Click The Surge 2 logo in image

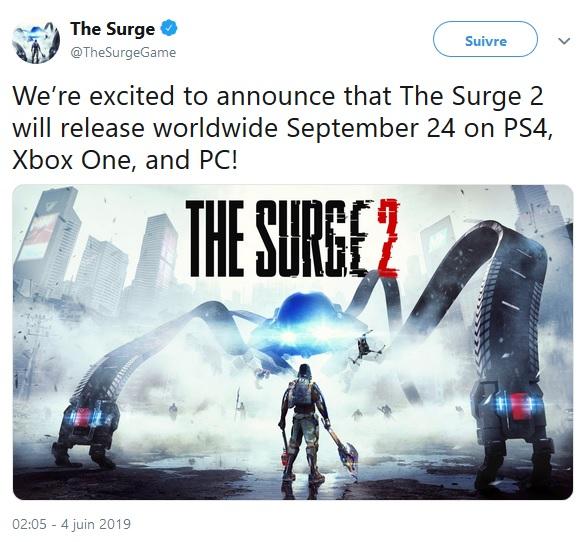(x=293, y=239)
